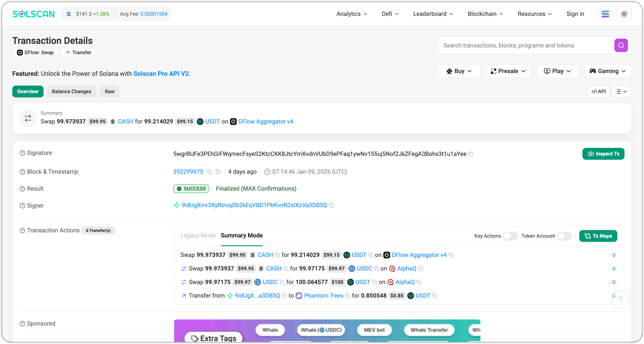Open the Solscan Pro API V2 link

pyautogui.click(x=162, y=74)
